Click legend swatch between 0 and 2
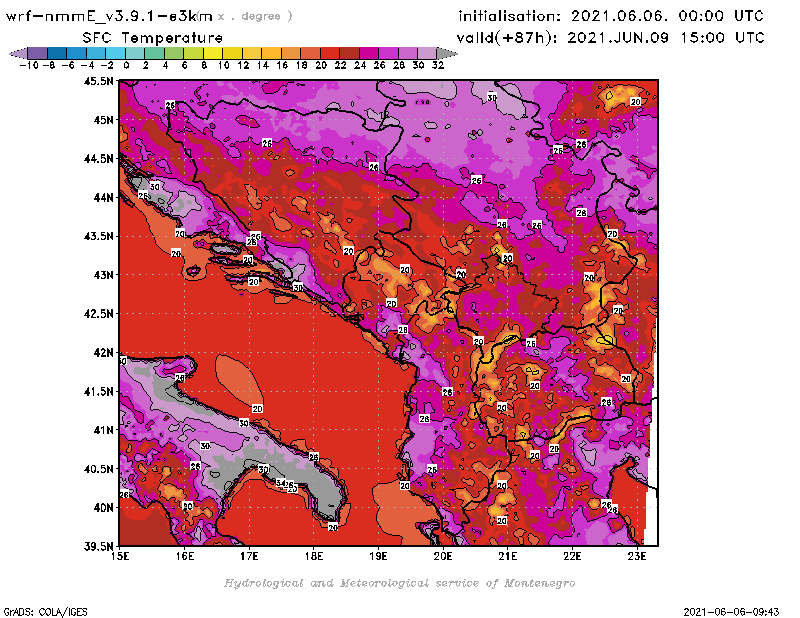The image size is (800, 618). click(135, 53)
